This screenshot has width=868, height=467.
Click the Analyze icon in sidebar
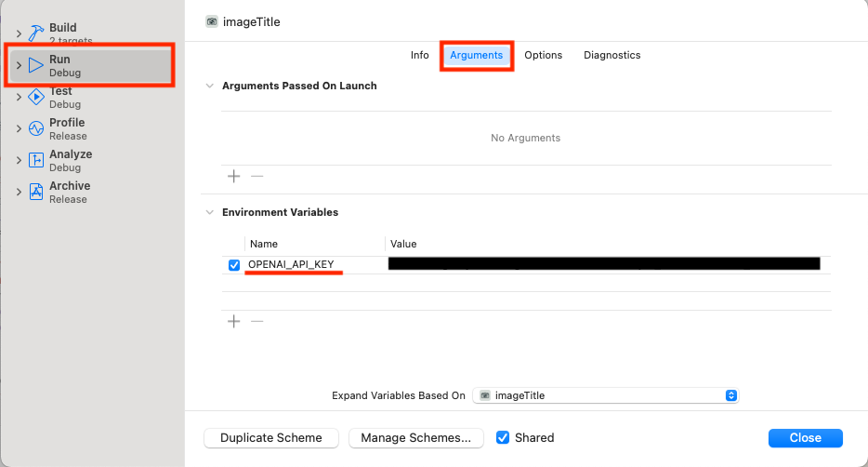coord(36,160)
